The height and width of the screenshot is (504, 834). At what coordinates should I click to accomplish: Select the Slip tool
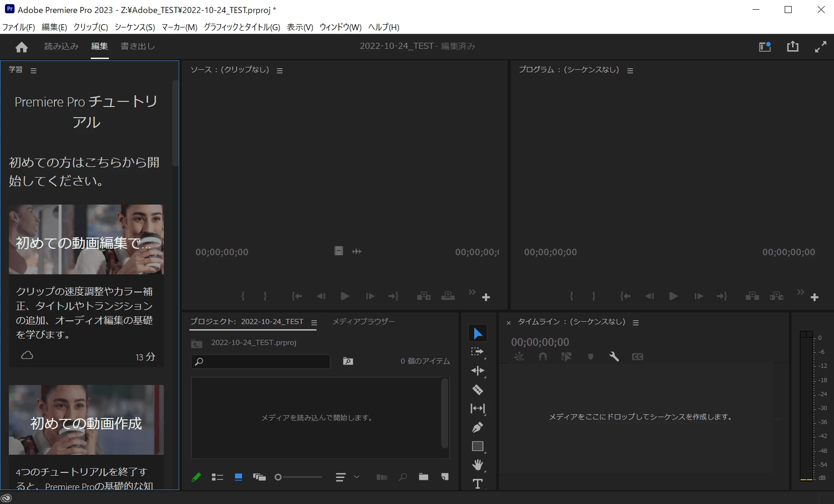[x=478, y=408]
